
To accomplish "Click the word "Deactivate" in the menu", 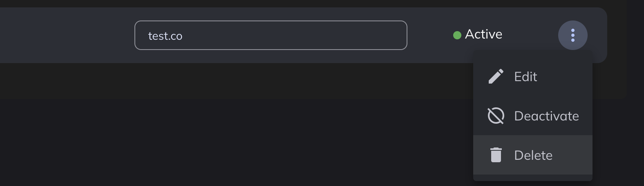I will click(546, 116).
